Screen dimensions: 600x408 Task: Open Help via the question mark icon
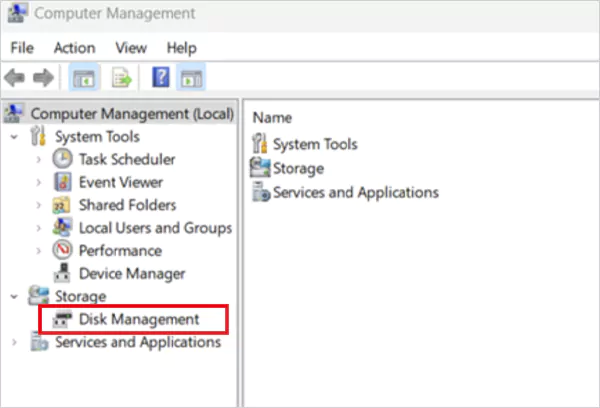(161, 77)
